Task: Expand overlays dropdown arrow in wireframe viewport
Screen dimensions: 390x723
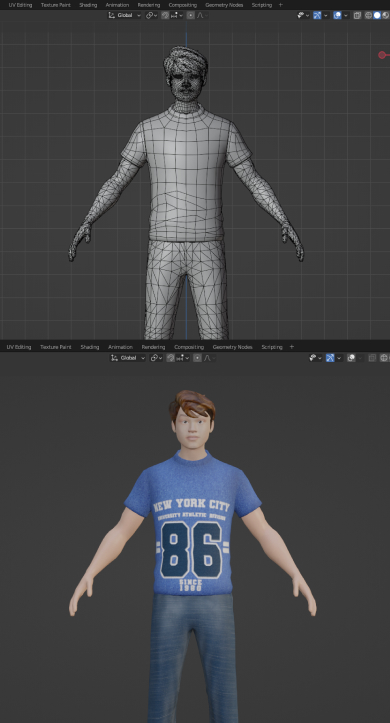Action: pyautogui.click(x=346, y=15)
